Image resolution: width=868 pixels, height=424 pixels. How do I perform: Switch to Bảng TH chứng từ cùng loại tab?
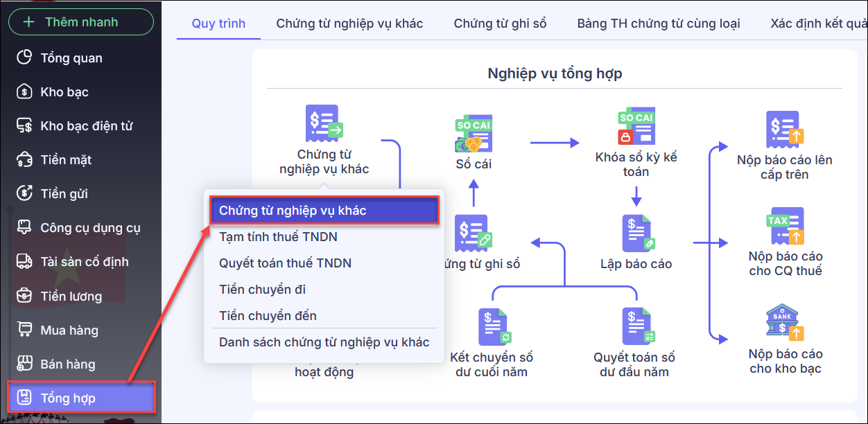[x=659, y=24]
